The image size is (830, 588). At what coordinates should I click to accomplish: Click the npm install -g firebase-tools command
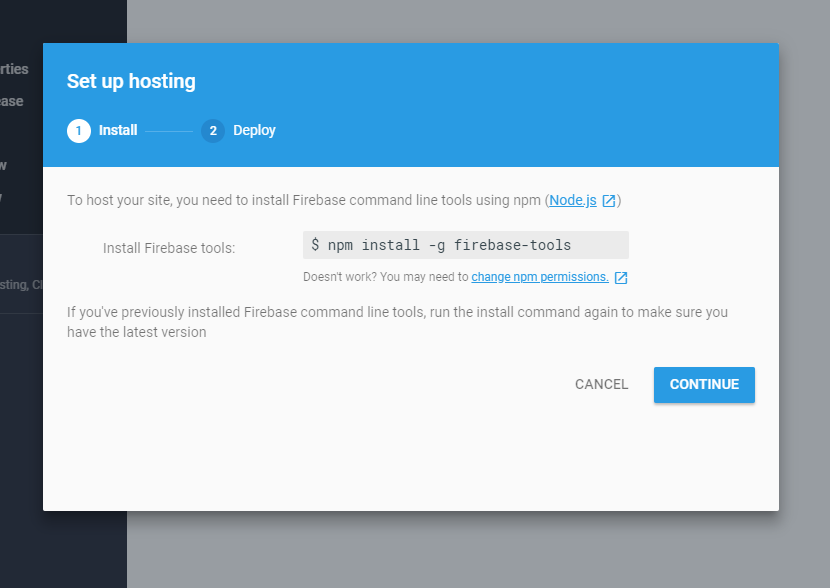[x=466, y=245]
